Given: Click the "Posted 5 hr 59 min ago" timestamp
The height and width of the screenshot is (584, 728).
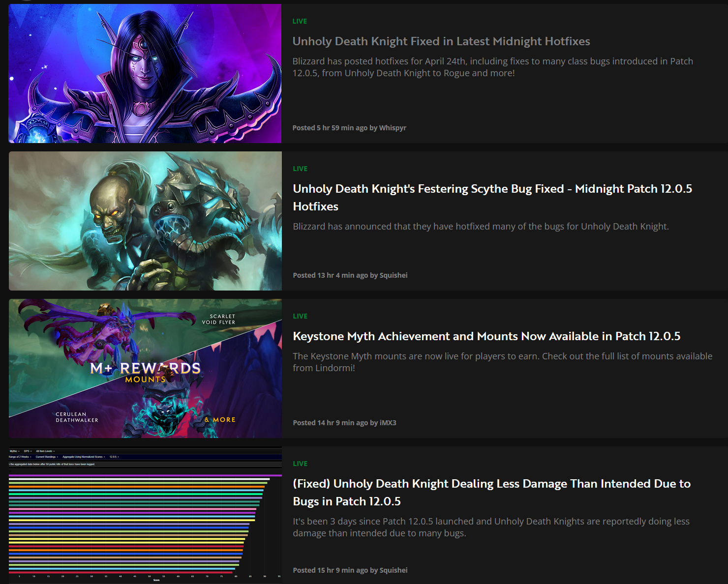Looking at the screenshot, I should [x=330, y=128].
